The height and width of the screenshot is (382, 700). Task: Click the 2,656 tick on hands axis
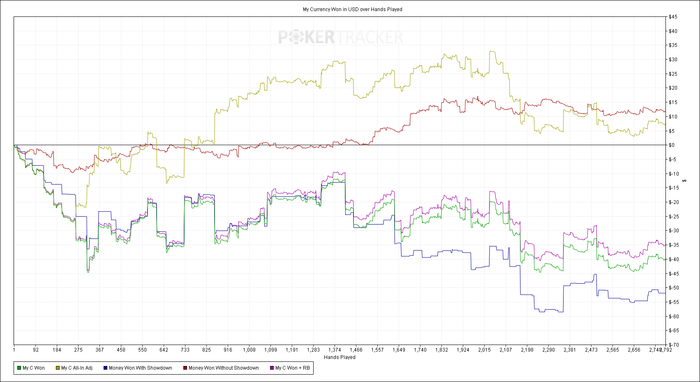click(634, 351)
